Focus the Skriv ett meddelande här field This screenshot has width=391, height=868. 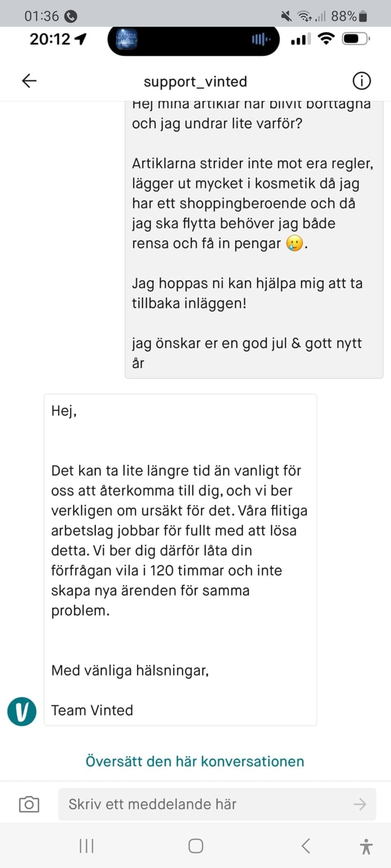pos(217,804)
